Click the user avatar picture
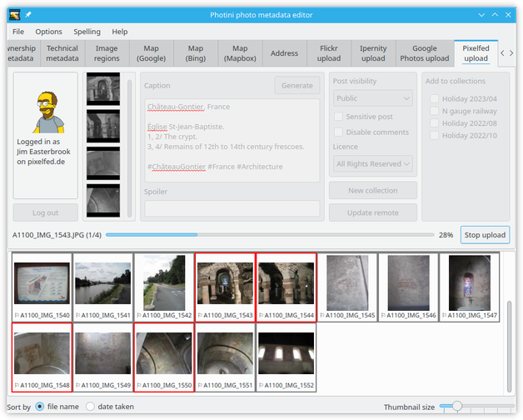 (x=48, y=112)
